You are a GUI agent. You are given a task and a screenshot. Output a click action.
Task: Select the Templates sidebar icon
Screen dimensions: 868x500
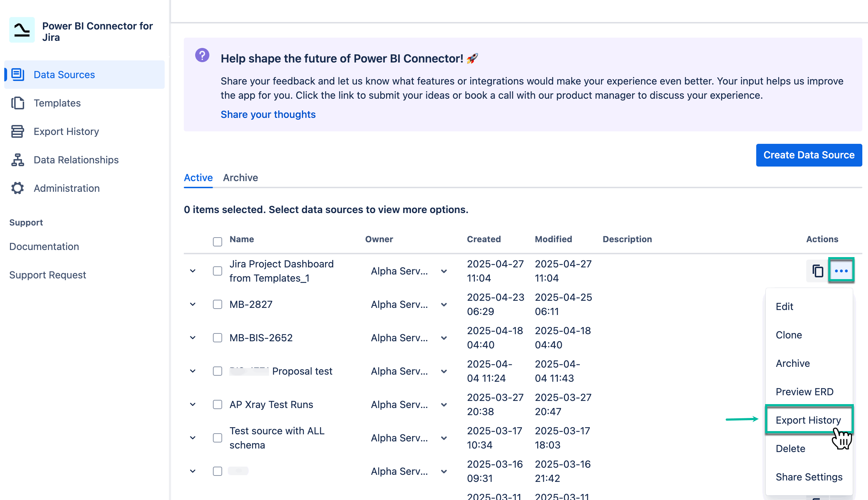click(18, 103)
